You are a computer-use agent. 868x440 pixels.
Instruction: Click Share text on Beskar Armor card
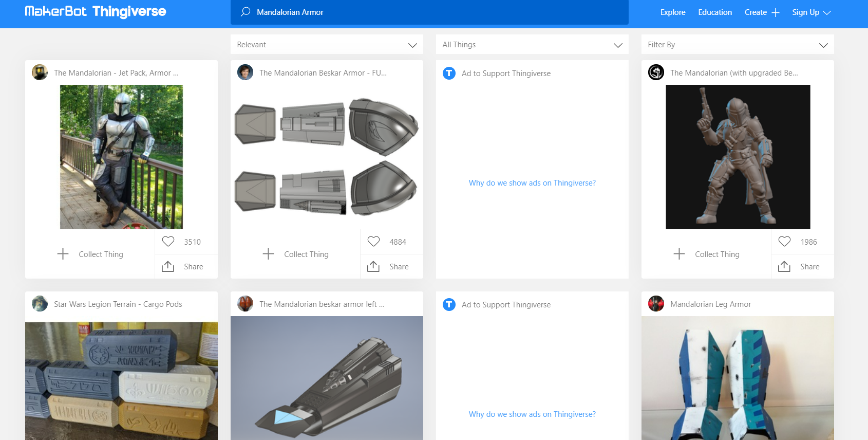click(399, 267)
